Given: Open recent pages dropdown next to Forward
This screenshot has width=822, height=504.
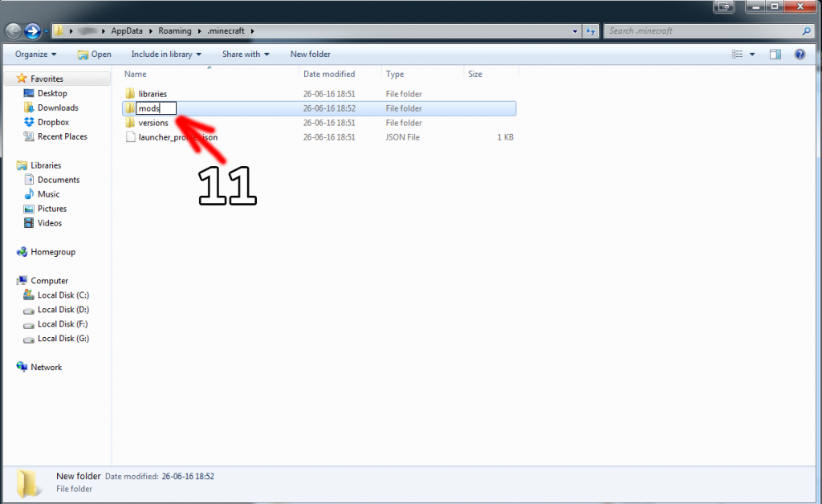Looking at the screenshot, I should [x=46, y=31].
